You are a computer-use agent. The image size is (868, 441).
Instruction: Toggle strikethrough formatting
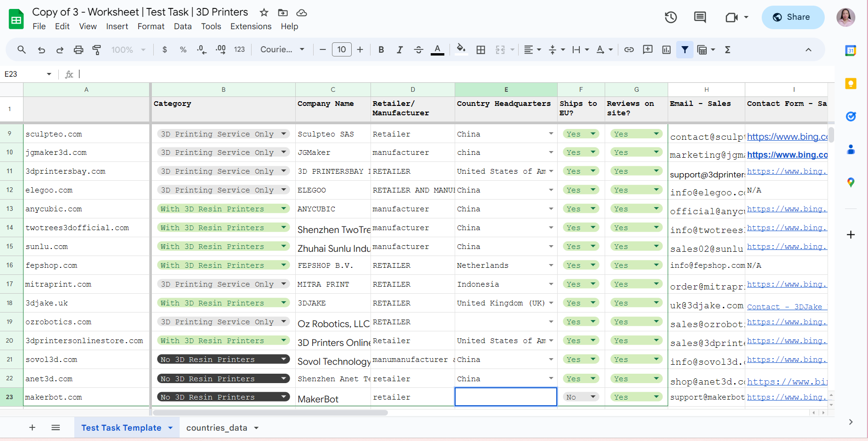418,49
